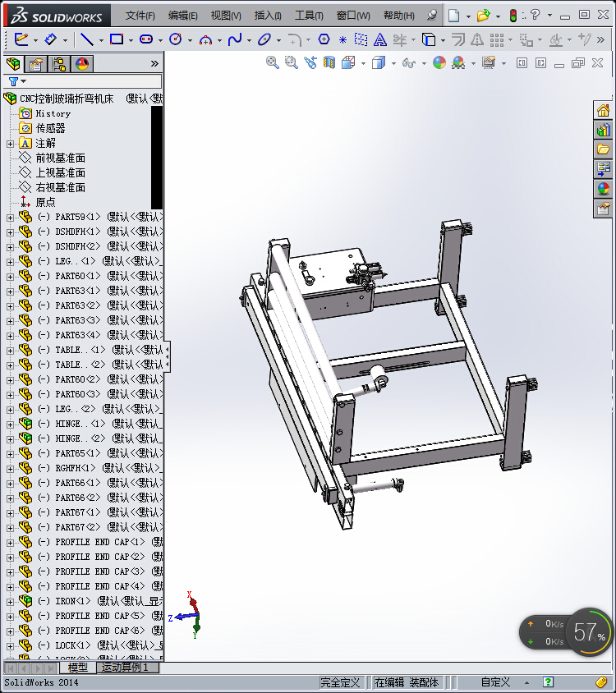
Task: Switch to the 模型 tab
Action: pos(77,668)
